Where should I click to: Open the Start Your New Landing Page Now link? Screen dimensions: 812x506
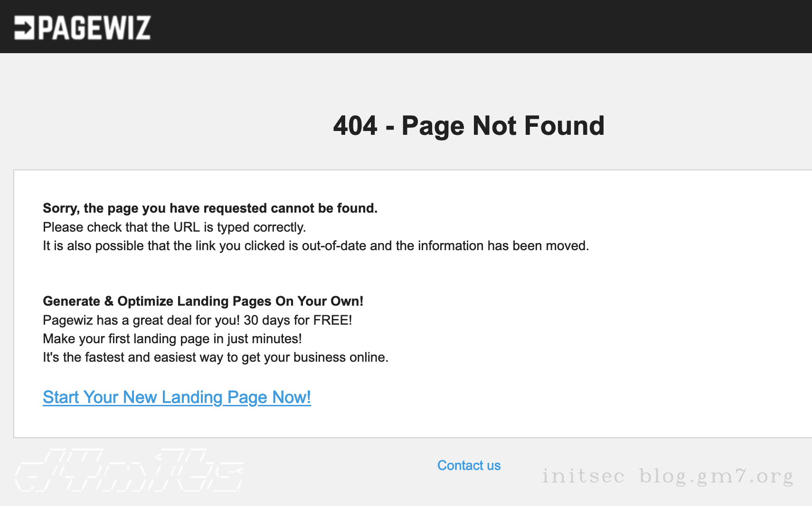pos(177,397)
